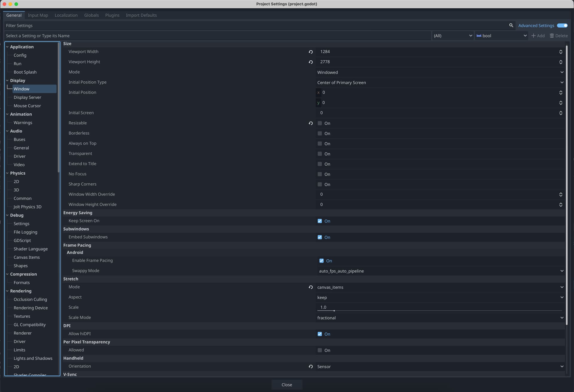Viewport: 574px width, 392px height.
Task: Click the Add plus button
Action: pos(538,36)
